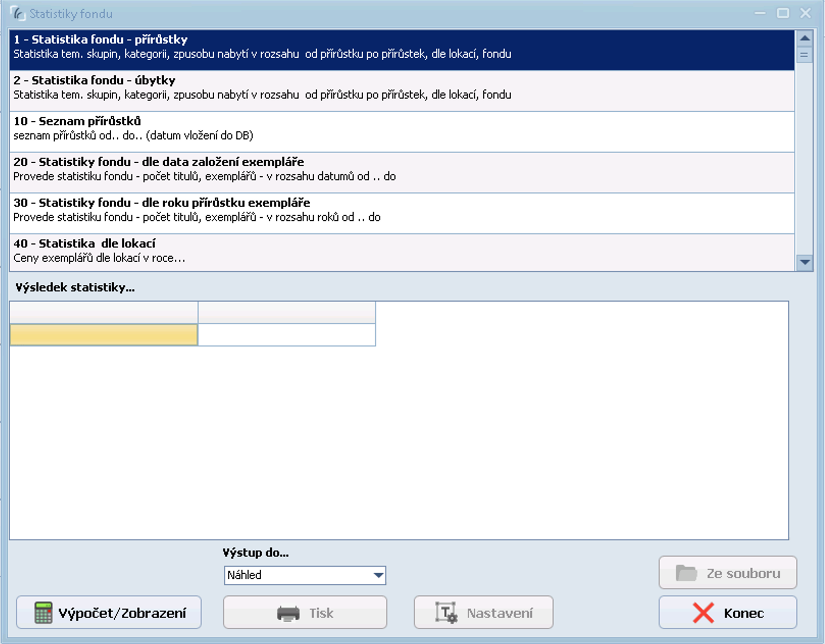825x644 pixels.
Task: Click the Ze souboru button
Action: coord(728,573)
